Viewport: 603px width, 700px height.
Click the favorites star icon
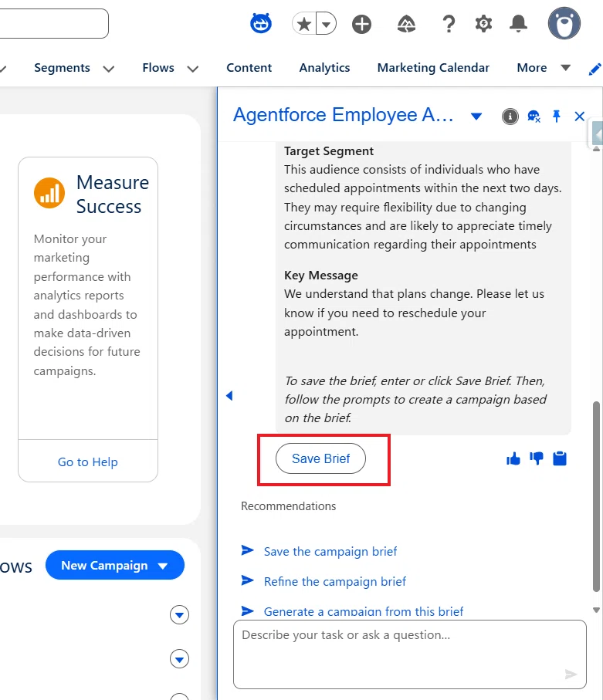pos(304,24)
